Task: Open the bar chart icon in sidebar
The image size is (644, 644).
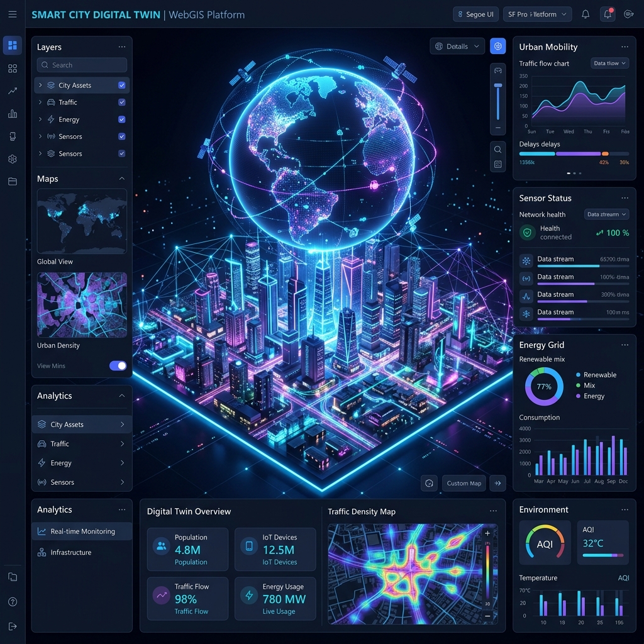Action: point(13,113)
